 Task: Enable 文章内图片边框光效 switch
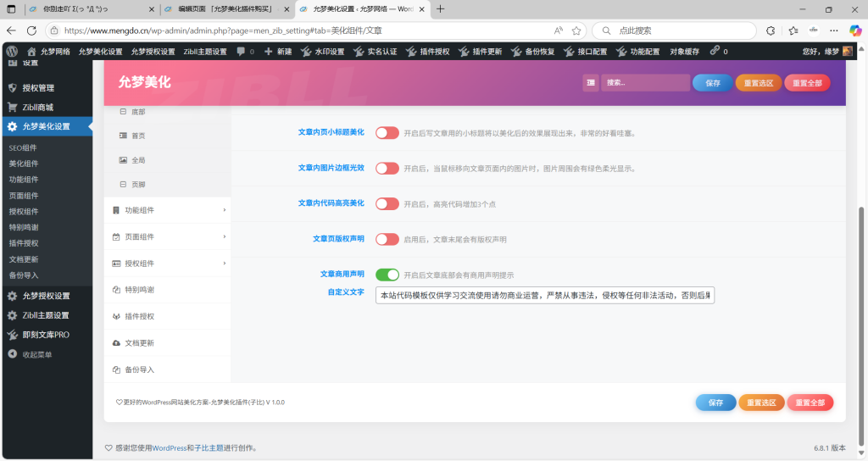pos(387,169)
